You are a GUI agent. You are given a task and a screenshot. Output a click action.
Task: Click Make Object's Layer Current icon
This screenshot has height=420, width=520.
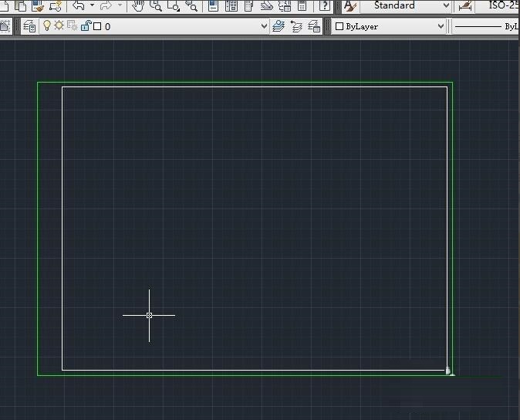(x=279, y=26)
